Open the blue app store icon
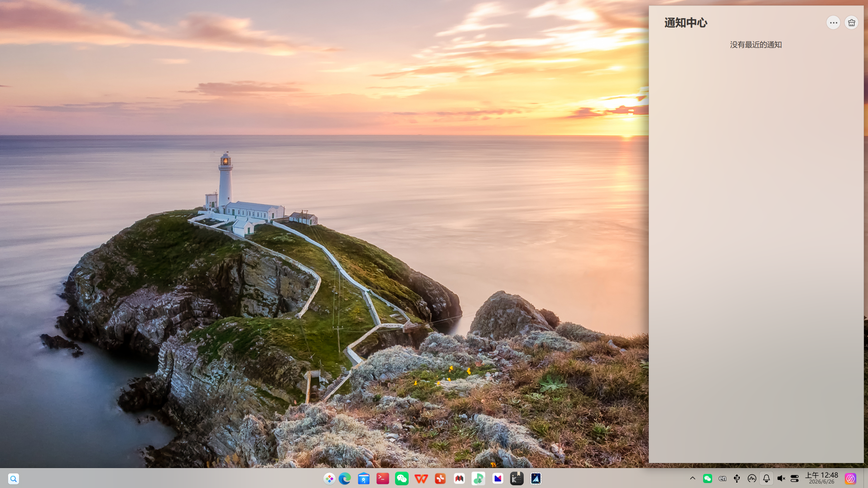Viewport: 868px width, 488px height. coord(364,478)
